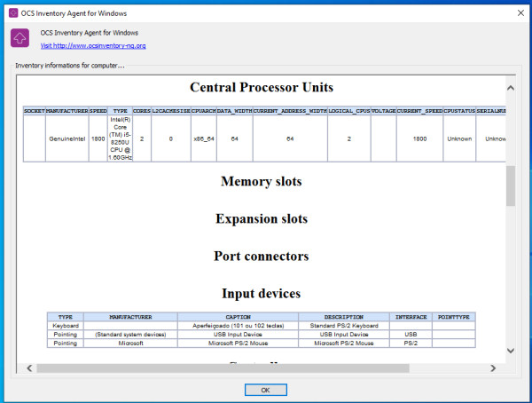The width and height of the screenshot is (532, 403).
Task: Click the x86_64 architecture cell
Action: [x=204, y=138]
